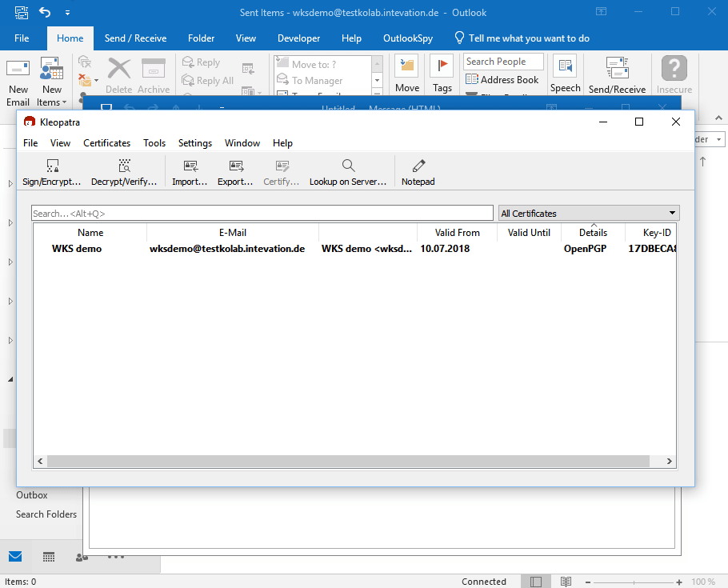Select the Outbox folder

tap(32, 495)
